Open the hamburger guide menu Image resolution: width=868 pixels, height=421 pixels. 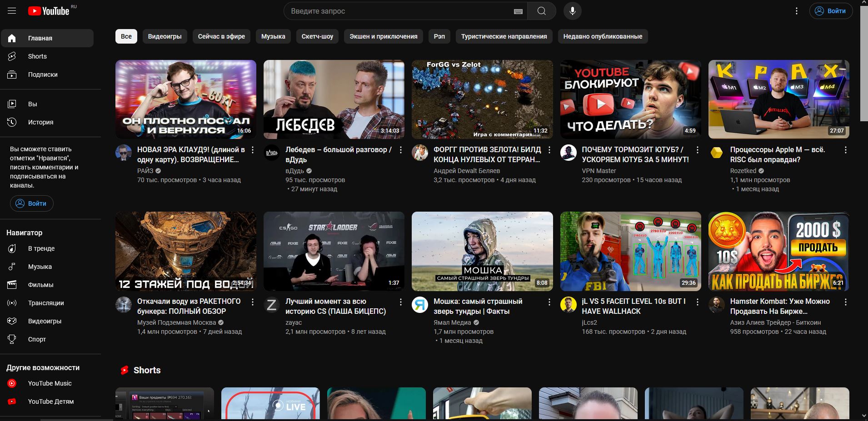pos(12,11)
